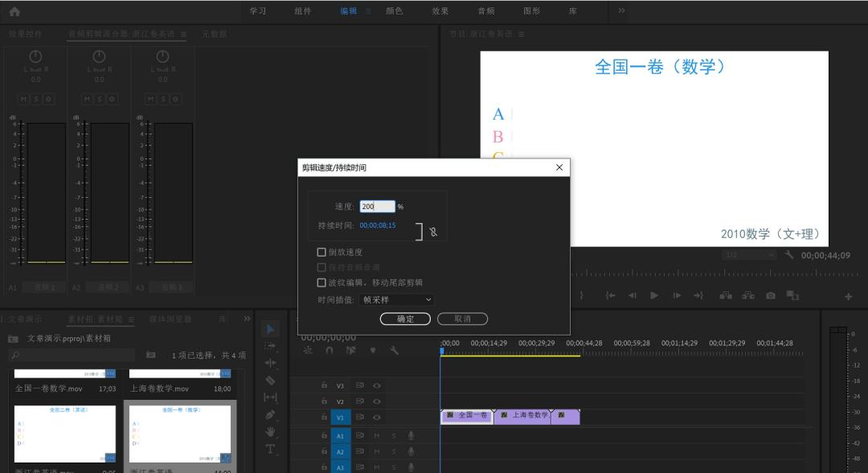
Task: Select the Razor tool in the toolbar
Action: point(270,380)
